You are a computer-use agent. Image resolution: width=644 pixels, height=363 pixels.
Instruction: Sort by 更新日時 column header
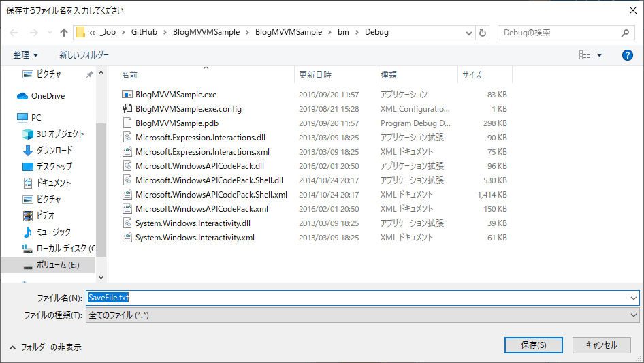[315, 75]
